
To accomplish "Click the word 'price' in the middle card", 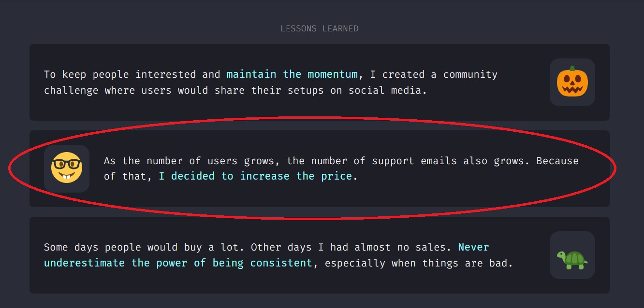I will [337, 176].
